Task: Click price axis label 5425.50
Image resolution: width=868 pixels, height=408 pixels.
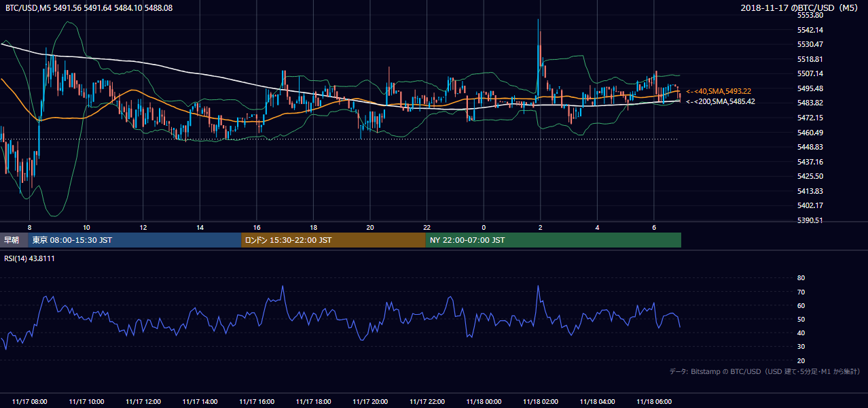Action: click(810, 176)
